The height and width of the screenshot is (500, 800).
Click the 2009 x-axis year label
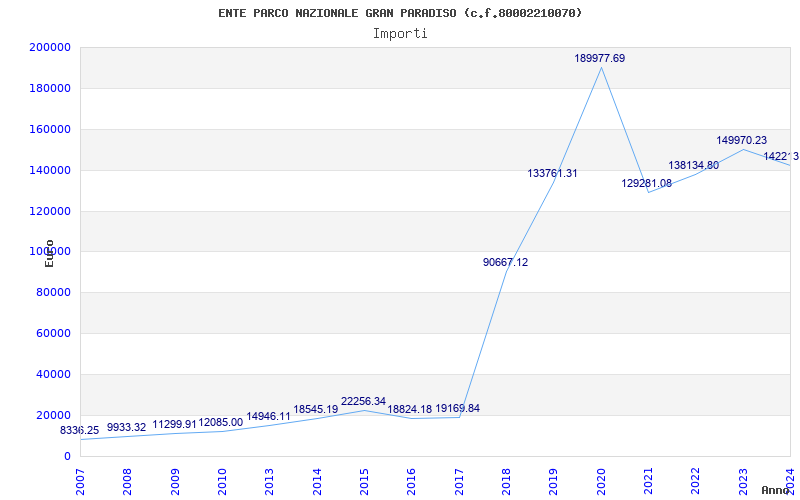tap(175, 482)
